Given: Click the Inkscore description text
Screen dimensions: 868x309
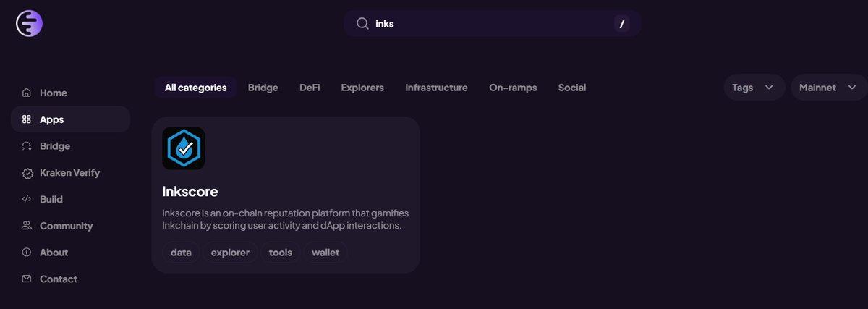Looking at the screenshot, I should 286,219.
